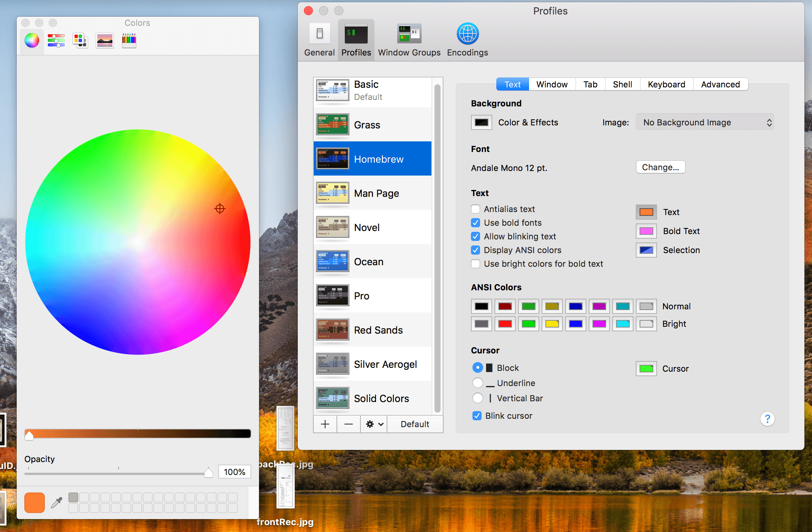Image resolution: width=812 pixels, height=532 pixels.
Task: Click the Bold Text color swatch
Action: [x=646, y=231]
